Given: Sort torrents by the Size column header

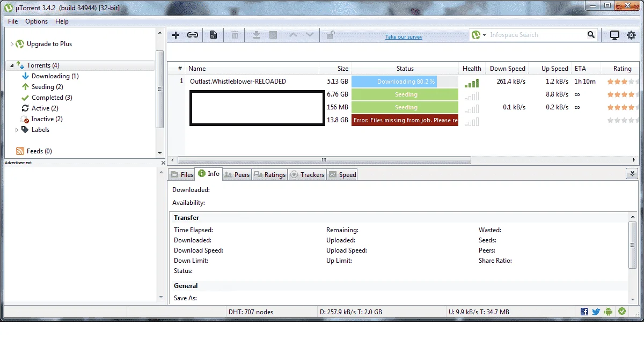Looking at the screenshot, I should tap(335, 69).
